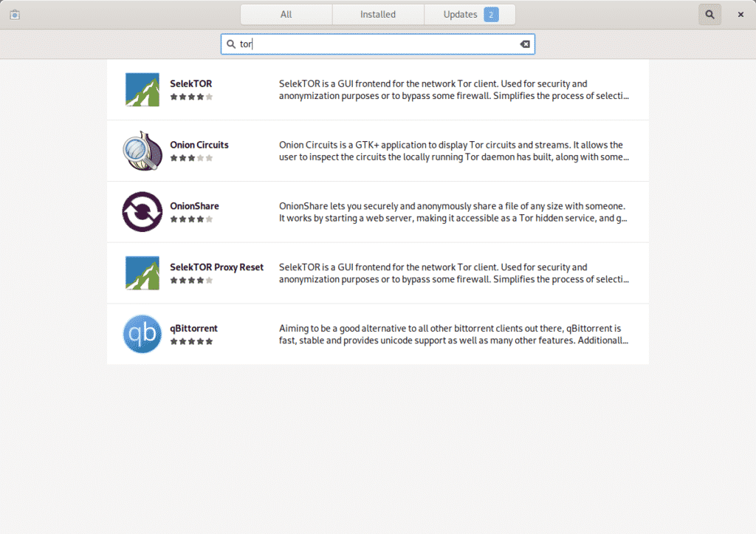
Task: Click the description starting 'OnionShare lets you securely'
Action: tap(453, 212)
